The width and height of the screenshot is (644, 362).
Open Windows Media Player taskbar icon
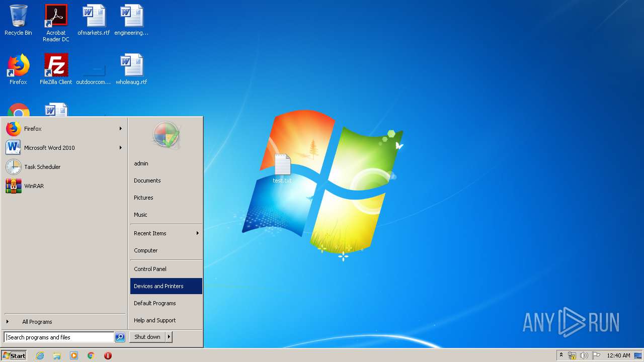point(74,355)
